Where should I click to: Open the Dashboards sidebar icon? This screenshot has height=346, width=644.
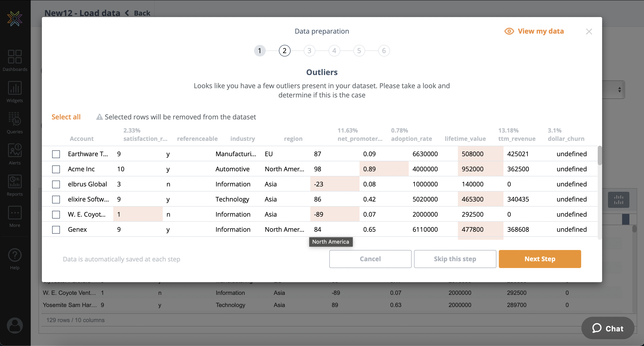point(15,57)
